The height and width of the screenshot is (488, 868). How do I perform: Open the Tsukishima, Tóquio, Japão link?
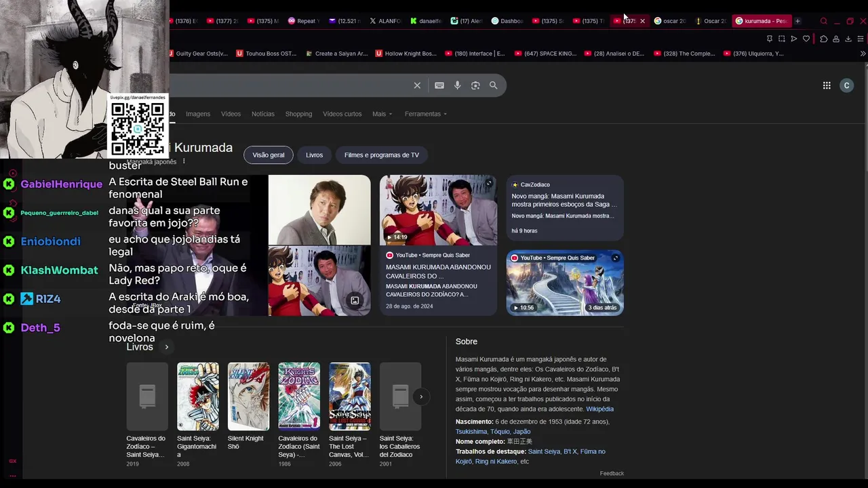[x=493, y=431]
